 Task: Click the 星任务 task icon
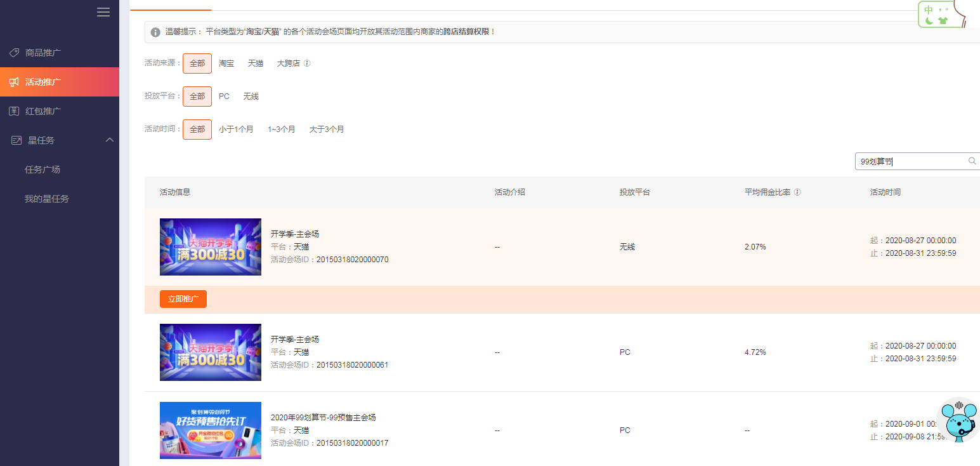pyautogui.click(x=16, y=140)
